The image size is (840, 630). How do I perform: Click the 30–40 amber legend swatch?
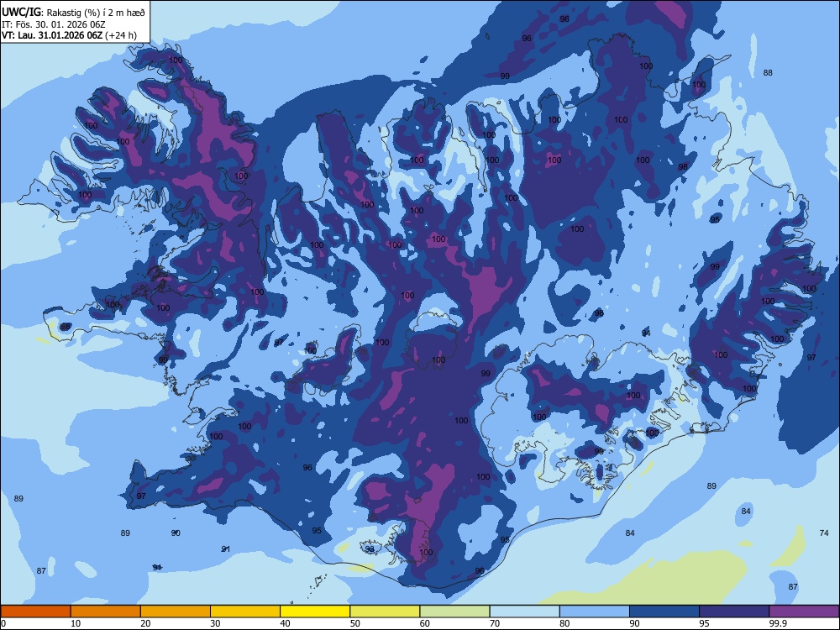click(245, 612)
